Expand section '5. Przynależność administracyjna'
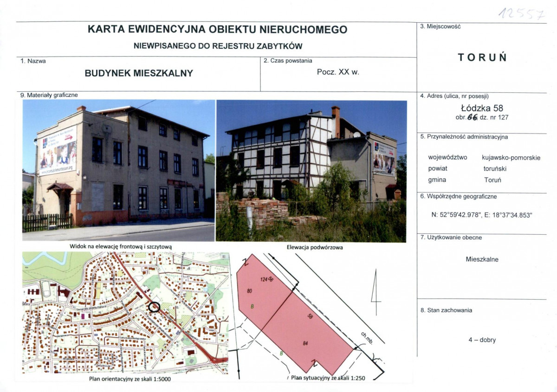557x392 pixels. coord(464,137)
